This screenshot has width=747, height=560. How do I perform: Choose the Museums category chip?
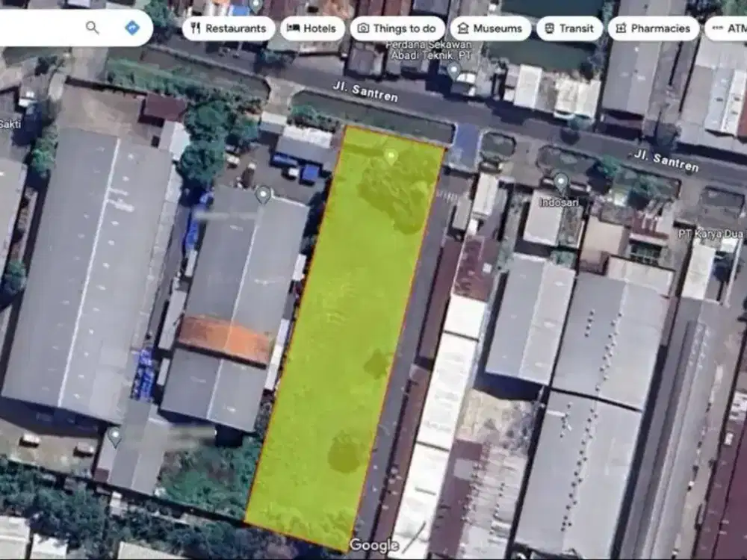click(489, 28)
